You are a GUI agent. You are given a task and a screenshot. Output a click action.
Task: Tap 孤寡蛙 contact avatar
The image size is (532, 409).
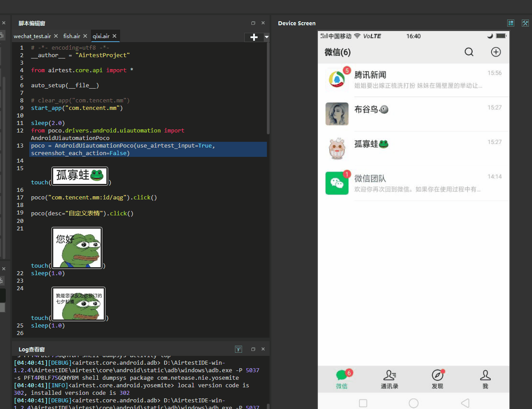click(x=337, y=148)
